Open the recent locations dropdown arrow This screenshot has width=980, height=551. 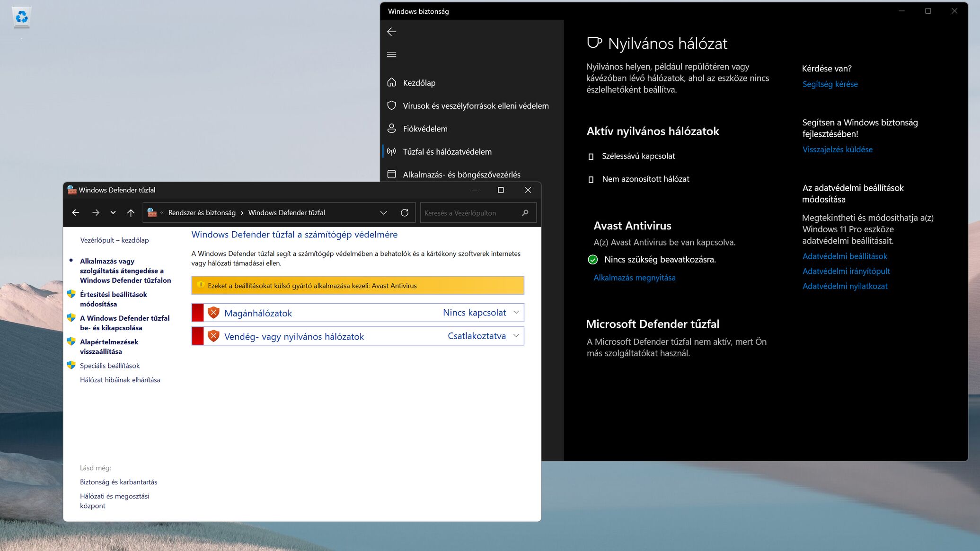pyautogui.click(x=113, y=213)
